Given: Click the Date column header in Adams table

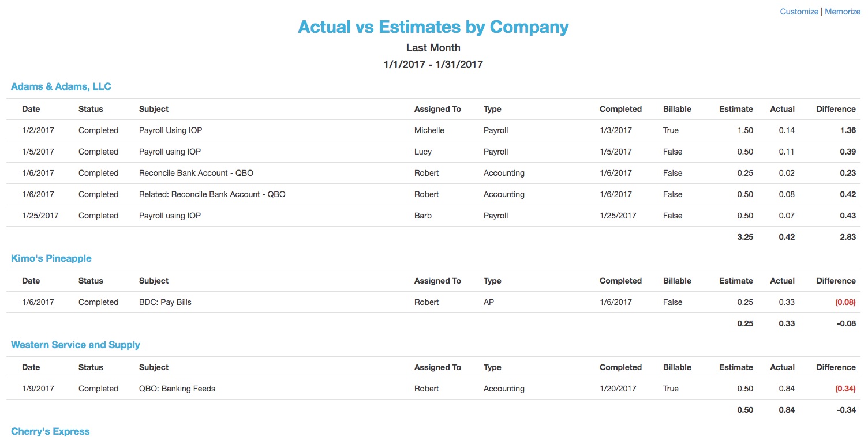Looking at the screenshot, I should coord(31,109).
